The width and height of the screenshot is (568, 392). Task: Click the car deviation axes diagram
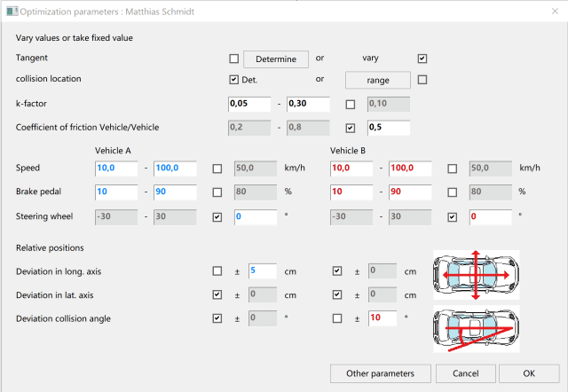(476, 277)
